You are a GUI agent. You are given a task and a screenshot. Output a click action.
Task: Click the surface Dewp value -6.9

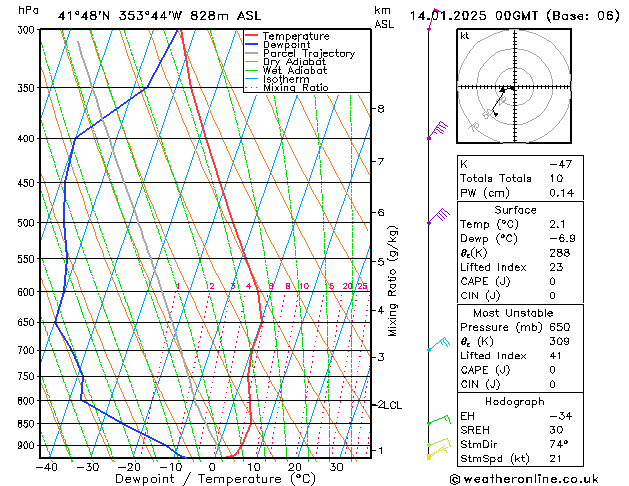[562, 239]
